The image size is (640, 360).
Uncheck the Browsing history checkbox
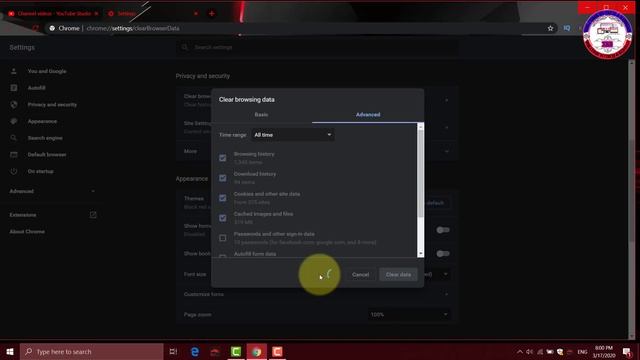(222, 158)
